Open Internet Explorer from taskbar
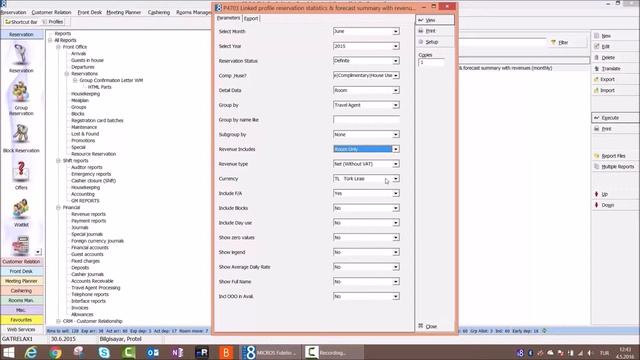Screen dimensions: 640x360 pos(31,352)
